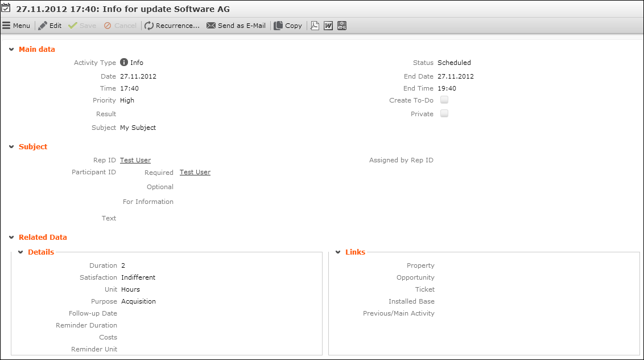Viewport: 644px width, 360px height.
Task: Collapse the Related Data section
Action: tap(11, 238)
